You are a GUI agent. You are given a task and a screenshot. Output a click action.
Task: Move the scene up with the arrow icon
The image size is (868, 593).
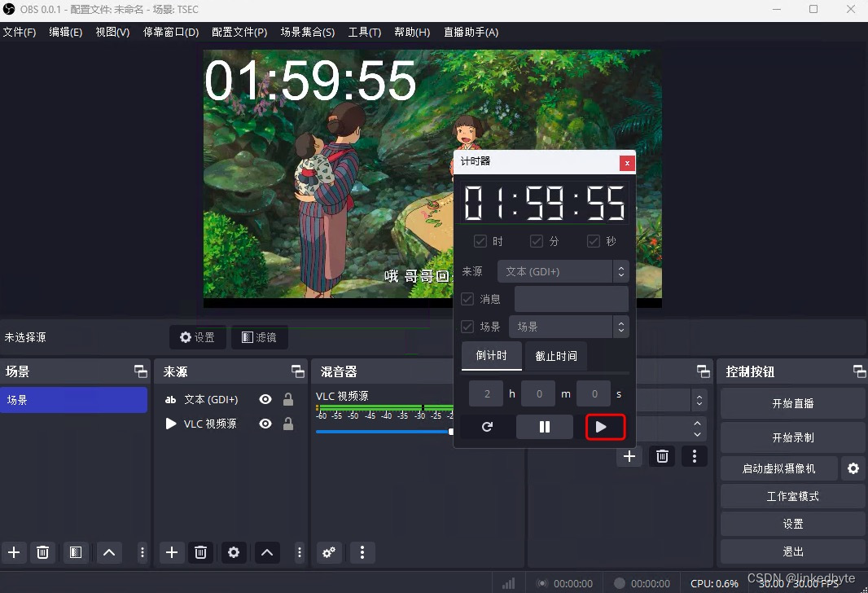[109, 552]
